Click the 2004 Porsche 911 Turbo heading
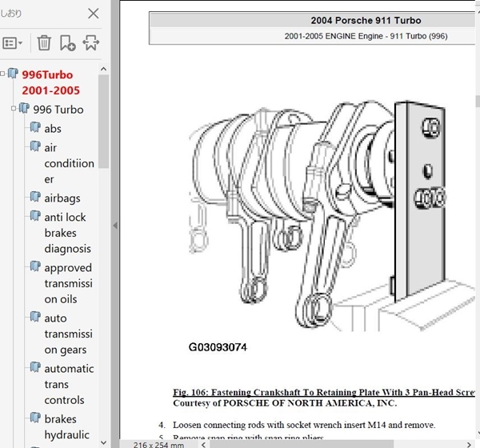 coord(366,21)
